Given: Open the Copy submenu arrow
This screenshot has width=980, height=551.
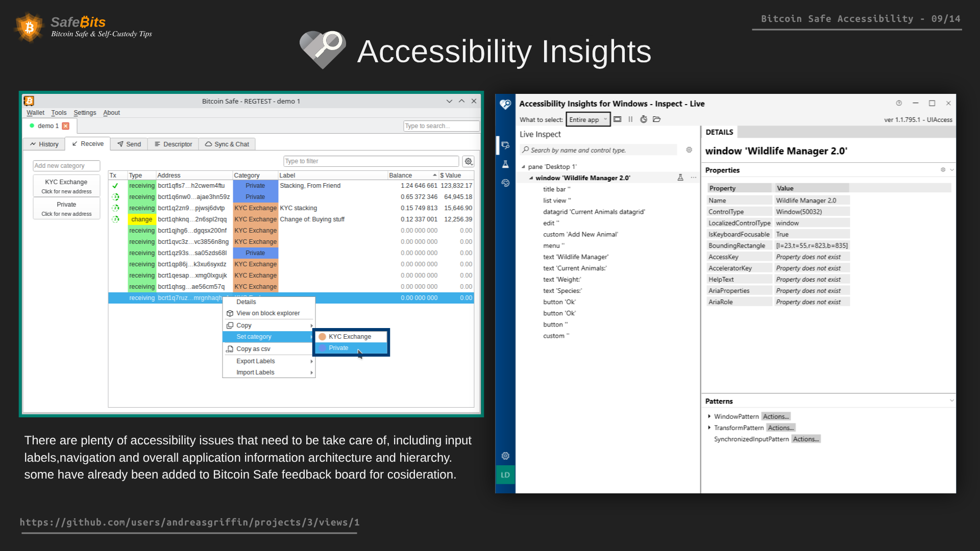Looking at the screenshot, I should point(311,325).
